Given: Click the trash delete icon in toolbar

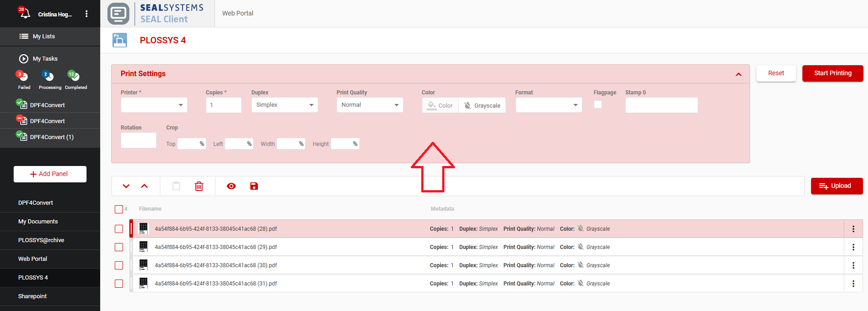Looking at the screenshot, I should [199, 186].
